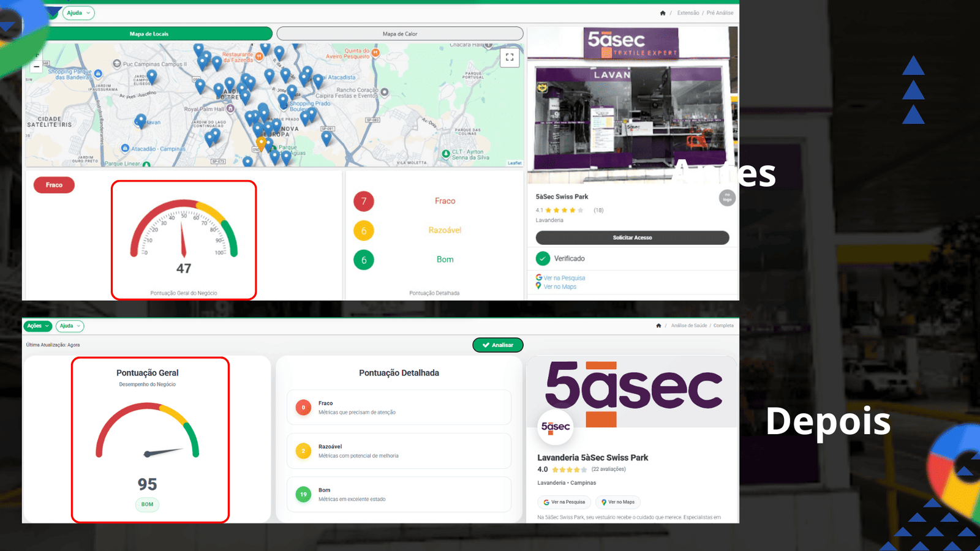Open the Ver na Pesquisa link

tap(560, 278)
